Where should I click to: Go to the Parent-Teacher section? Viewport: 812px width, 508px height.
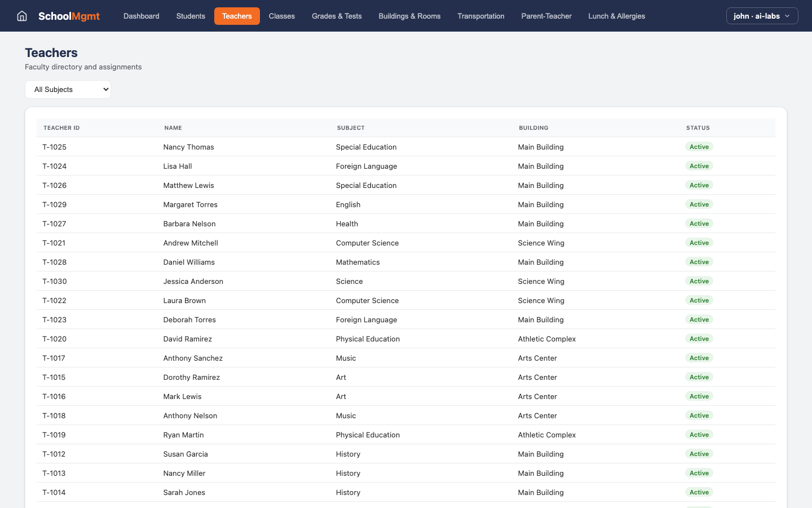click(x=546, y=16)
